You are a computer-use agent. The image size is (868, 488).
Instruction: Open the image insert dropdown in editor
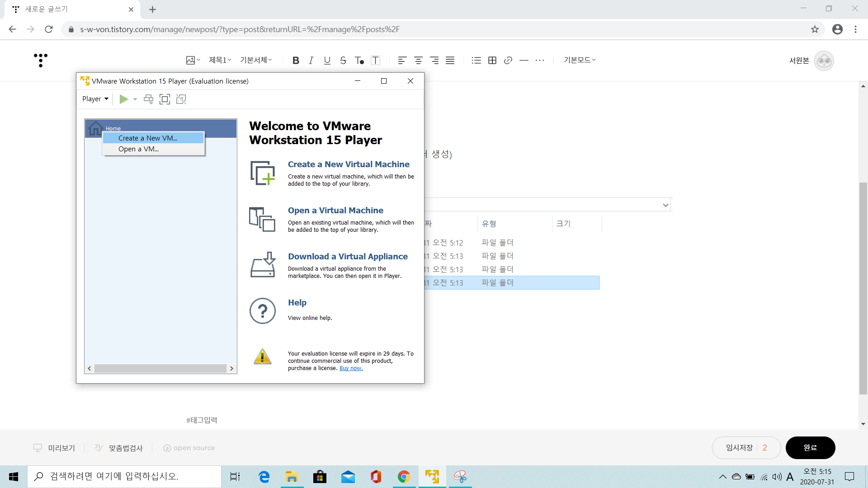point(193,60)
